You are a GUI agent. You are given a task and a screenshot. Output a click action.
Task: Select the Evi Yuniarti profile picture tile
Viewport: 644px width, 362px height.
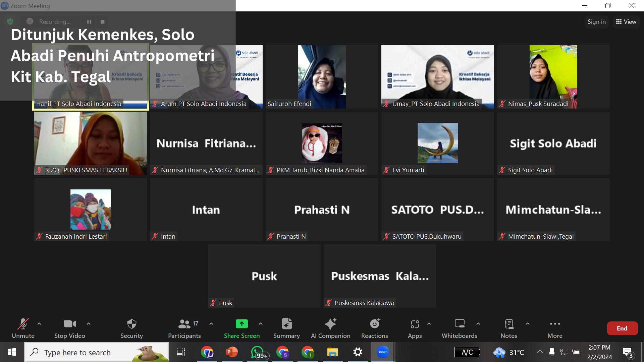click(438, 143)
